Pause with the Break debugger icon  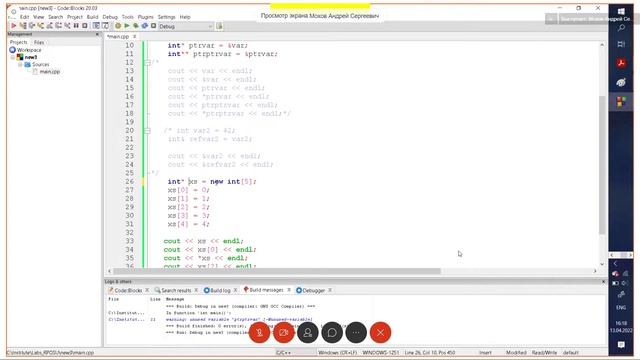[76, 26]
